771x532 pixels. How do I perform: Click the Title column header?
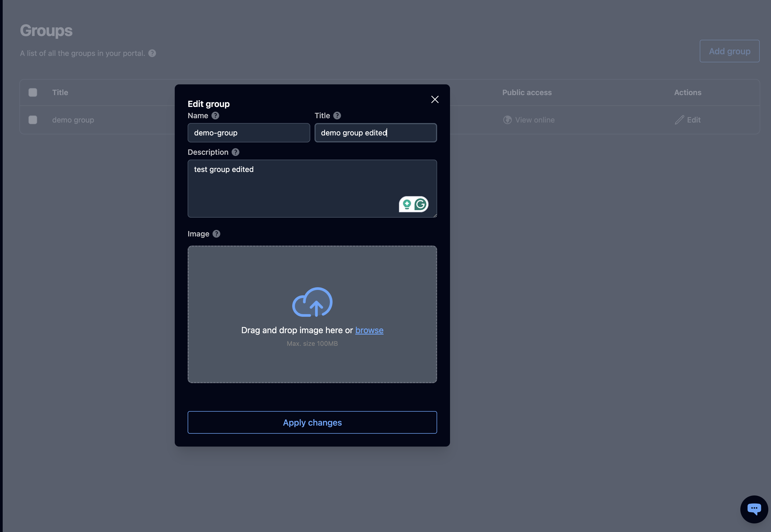tap(60, 92)
